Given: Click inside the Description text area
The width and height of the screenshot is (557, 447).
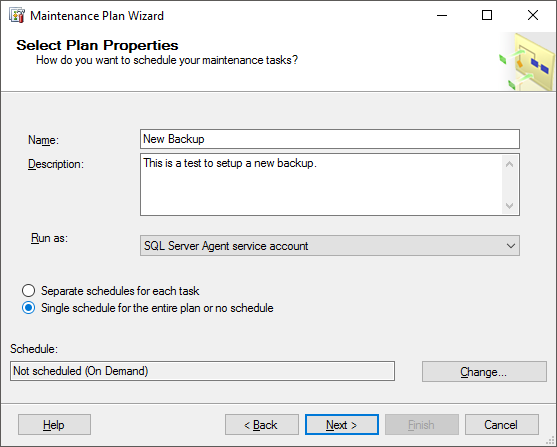Looking at the screenshot, I should tap(321, 184).
